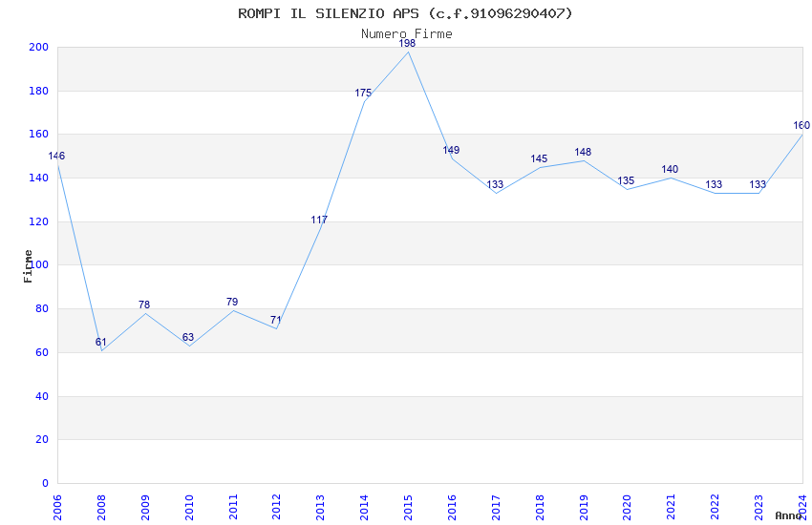Select the 78 data label for 2009
Viewport: 812px width, 525px height.
tap(144, 304)
